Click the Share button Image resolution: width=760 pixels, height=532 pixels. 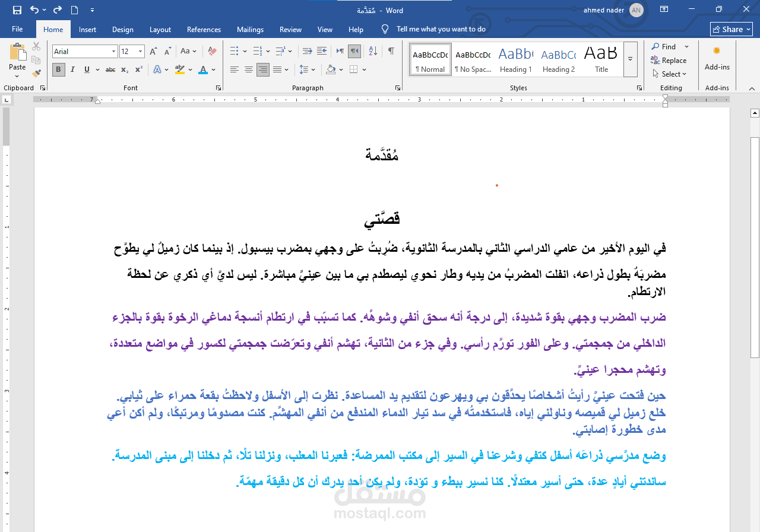(731, 29)
